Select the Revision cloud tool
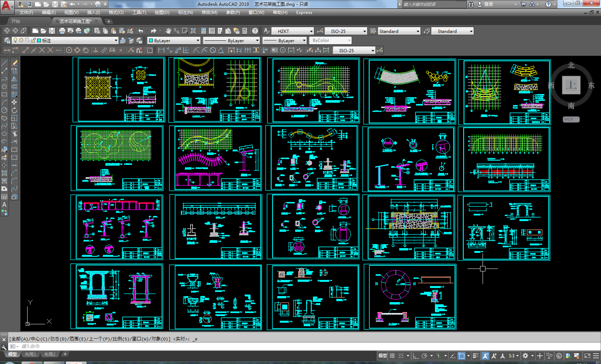 (x=4, y=118)
